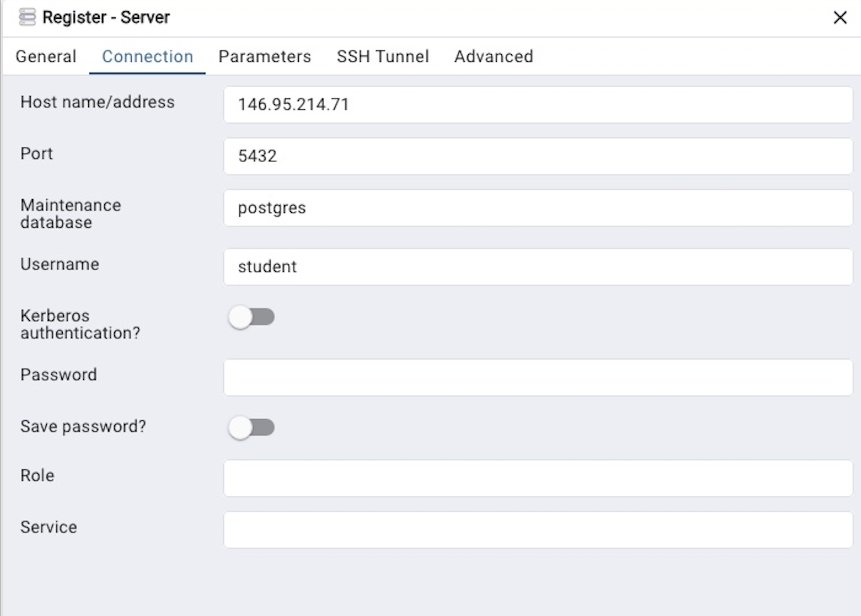The height and width of the screenshot is (616, 861).
Task: Click the Save password? label
Action: (83, 426)
